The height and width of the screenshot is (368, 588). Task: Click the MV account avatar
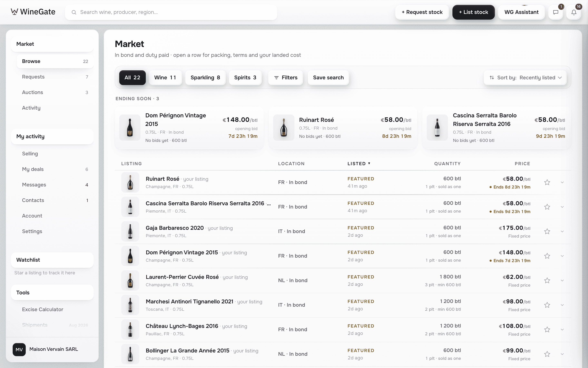tap(19, 350)
